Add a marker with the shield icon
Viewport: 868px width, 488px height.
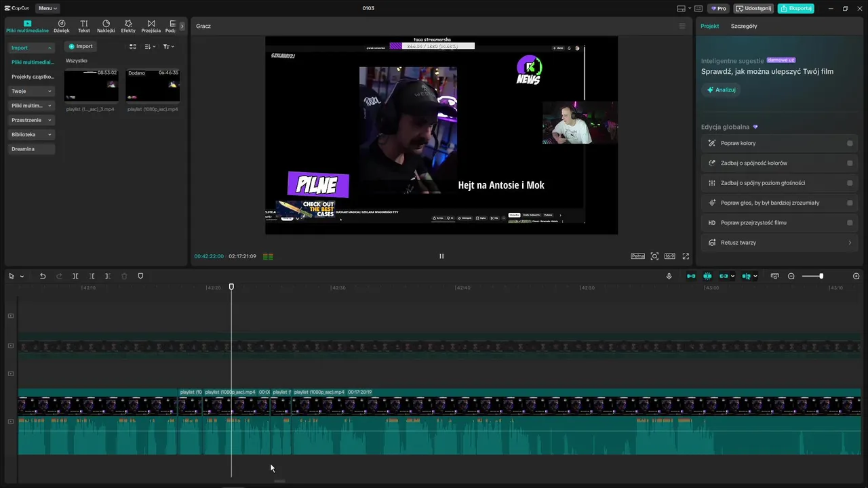coord(140,276)
